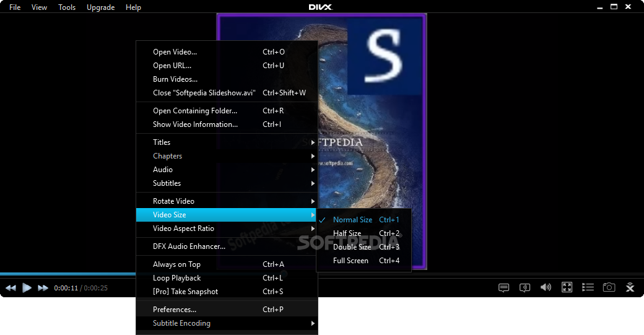Mute sound using the speaker icon

click(x=546, y=287)
